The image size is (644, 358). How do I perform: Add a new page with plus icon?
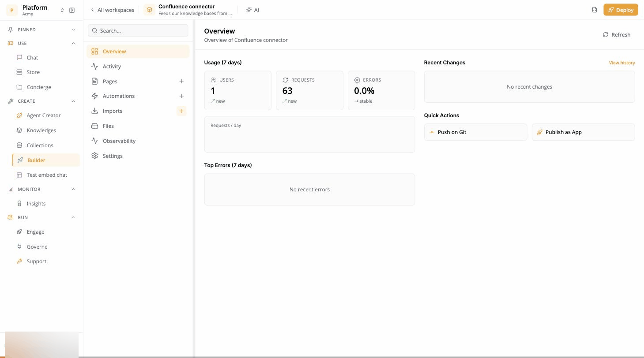click(x=181, y=81)
